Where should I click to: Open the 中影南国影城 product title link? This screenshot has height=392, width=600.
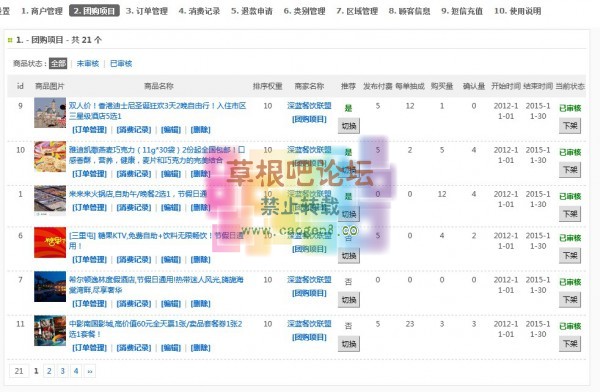pos(155,329)
